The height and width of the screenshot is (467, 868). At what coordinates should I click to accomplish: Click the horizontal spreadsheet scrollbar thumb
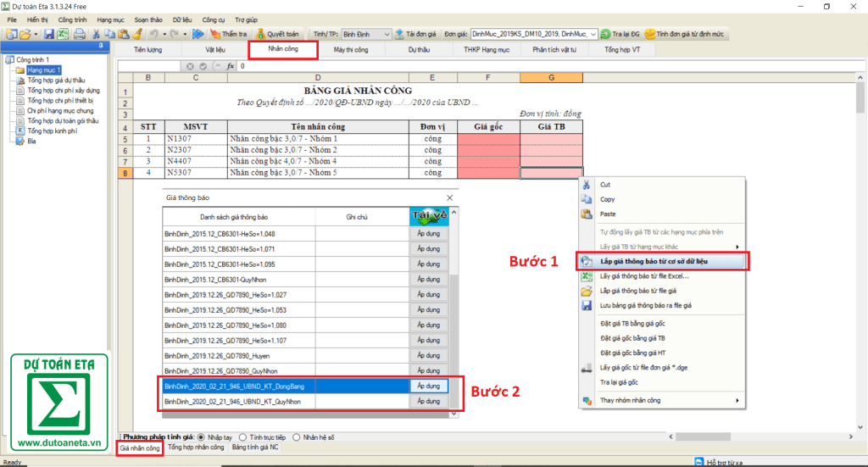click(703, 437)
